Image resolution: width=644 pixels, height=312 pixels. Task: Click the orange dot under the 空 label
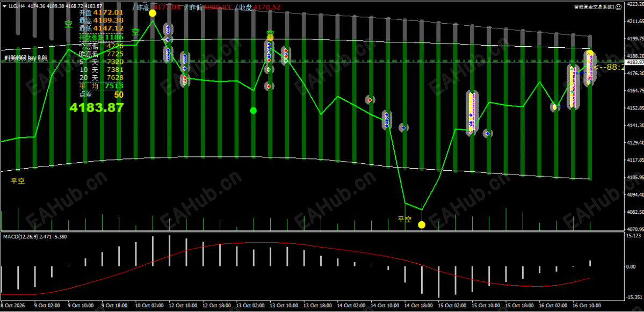(270, 38)
